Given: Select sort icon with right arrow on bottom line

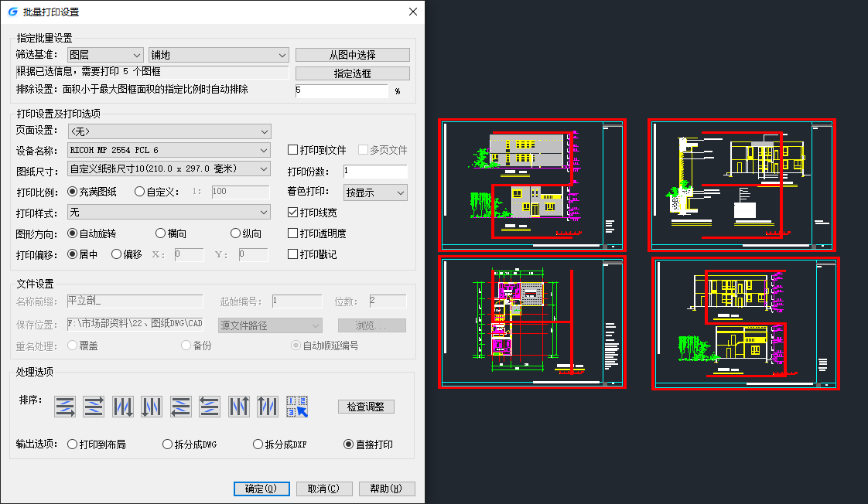Looking at the screenshot, I should pyautogui.click(x=65, y=407).
